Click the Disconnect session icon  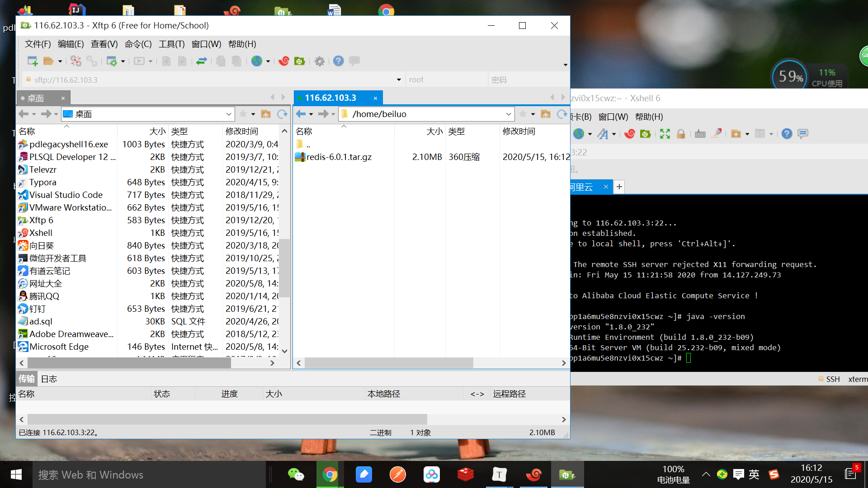tap(76, 61)
